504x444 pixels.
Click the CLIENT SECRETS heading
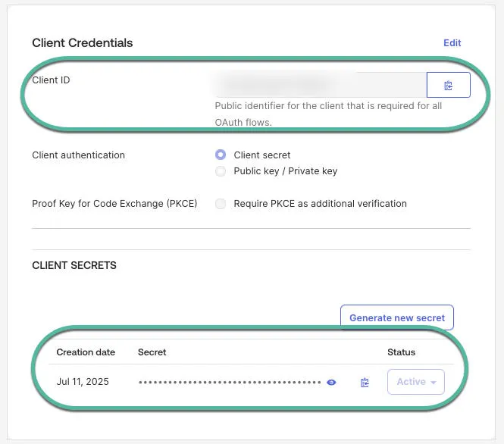pyautogui.click(x=74, y=265)
